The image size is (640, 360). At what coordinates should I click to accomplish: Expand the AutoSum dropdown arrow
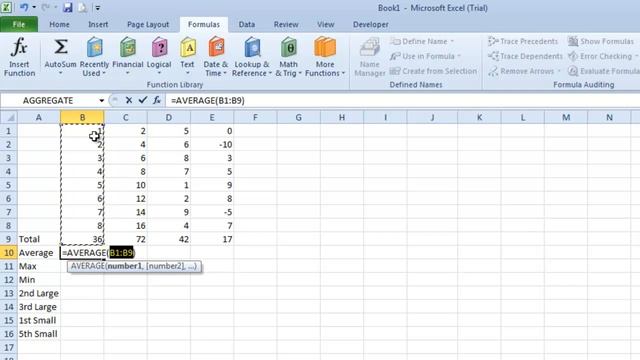click(x=60, y=73)
